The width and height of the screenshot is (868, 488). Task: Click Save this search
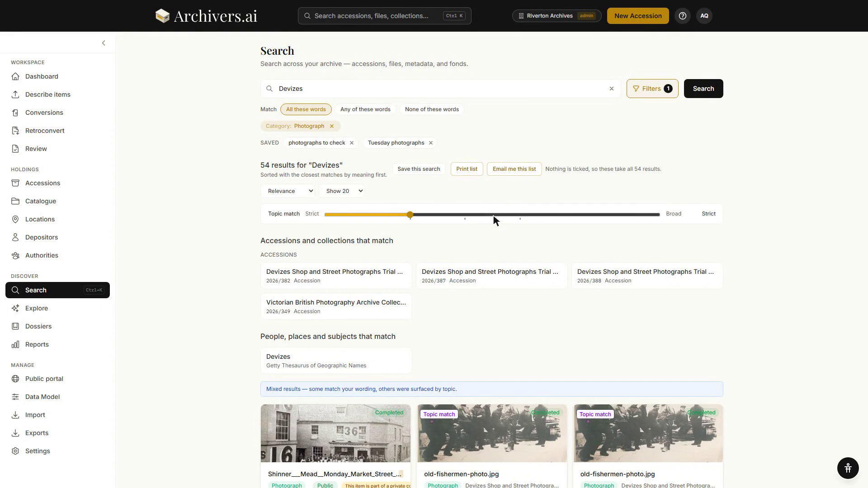coord(419,169)
